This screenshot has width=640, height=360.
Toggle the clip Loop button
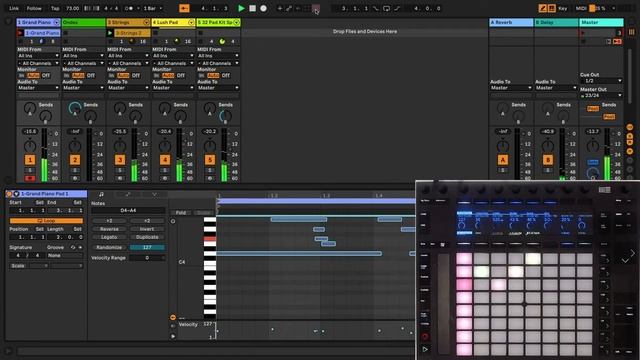46,221
